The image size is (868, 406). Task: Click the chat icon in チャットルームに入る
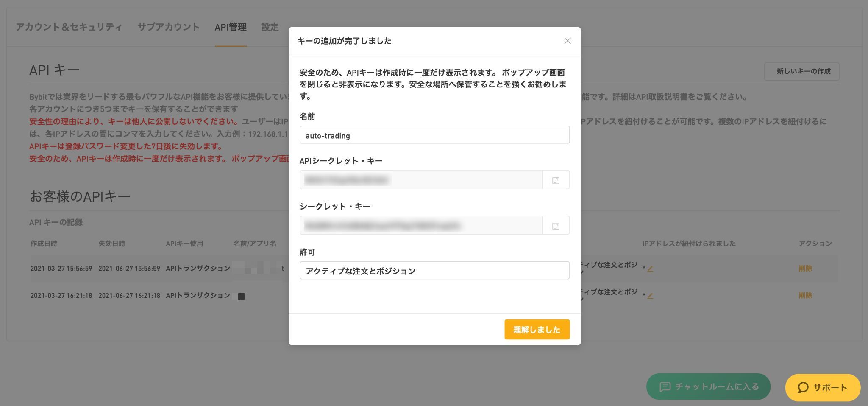click(x=665, y=386)
